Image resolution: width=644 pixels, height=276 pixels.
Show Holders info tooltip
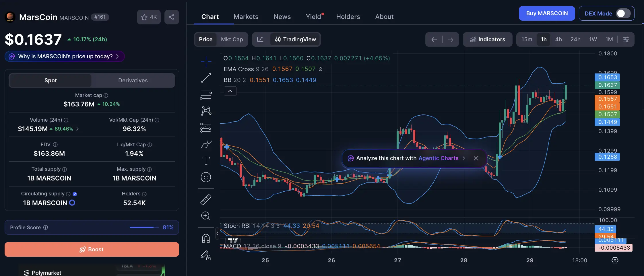(x=144, y=194)
